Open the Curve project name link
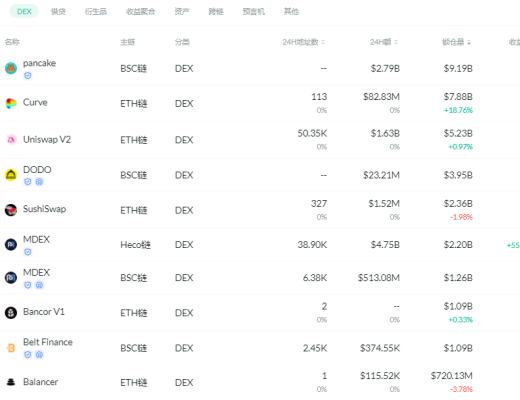The height and width of the screenshot is (400, 520). click(x=35, y=102)
